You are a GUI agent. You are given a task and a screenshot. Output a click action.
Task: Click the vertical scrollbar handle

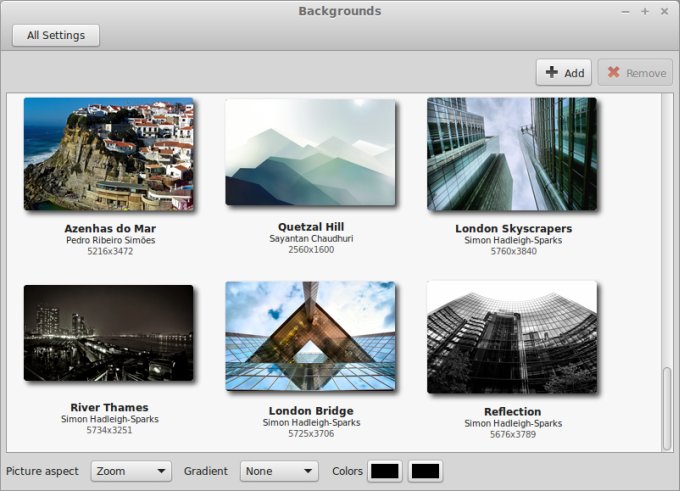666,408
